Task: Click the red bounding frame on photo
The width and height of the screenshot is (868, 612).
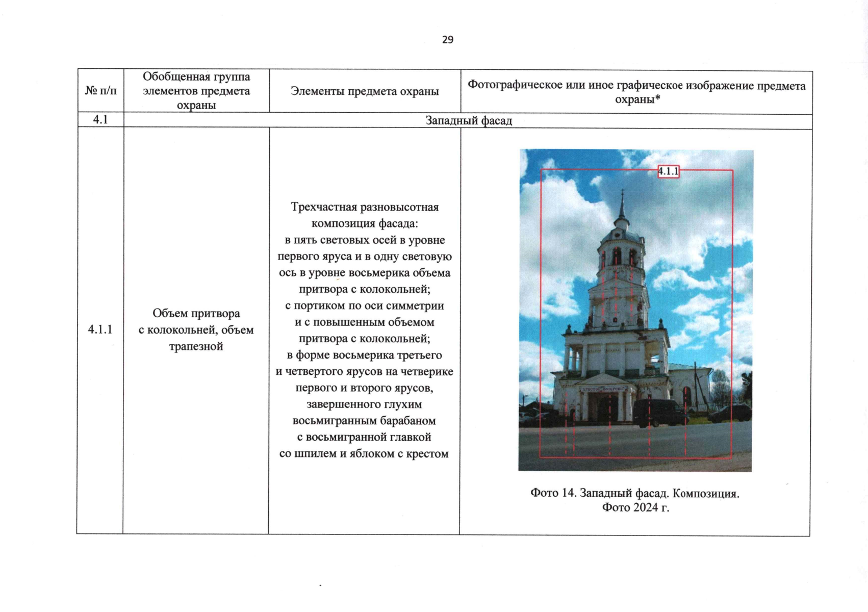Action: tap(541, 306)
